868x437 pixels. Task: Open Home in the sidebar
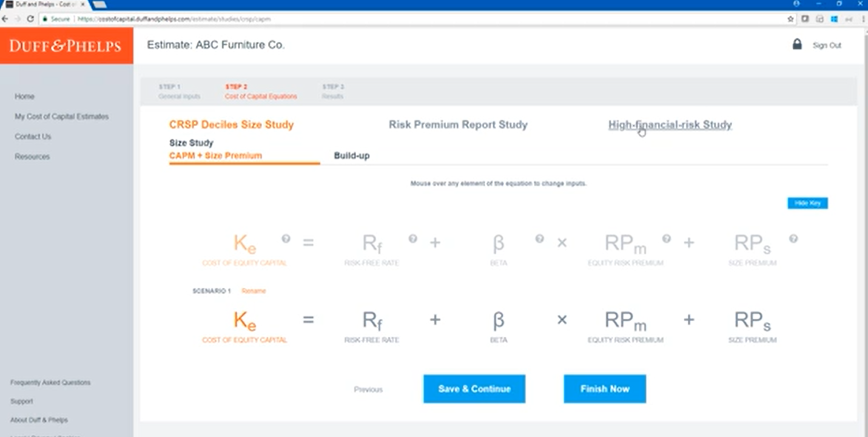[x=24, y=97]
